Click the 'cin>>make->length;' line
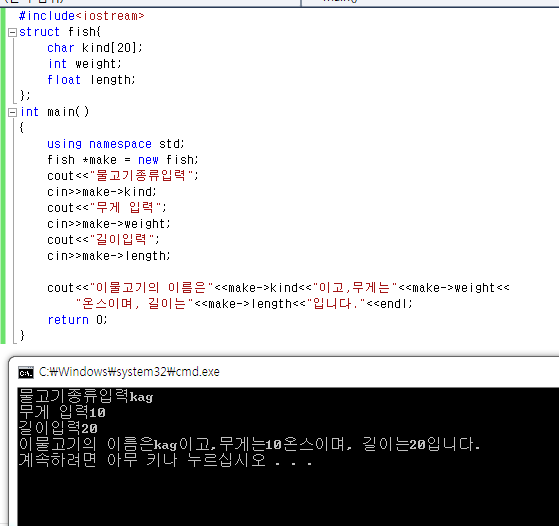 [x=109, y=256]
